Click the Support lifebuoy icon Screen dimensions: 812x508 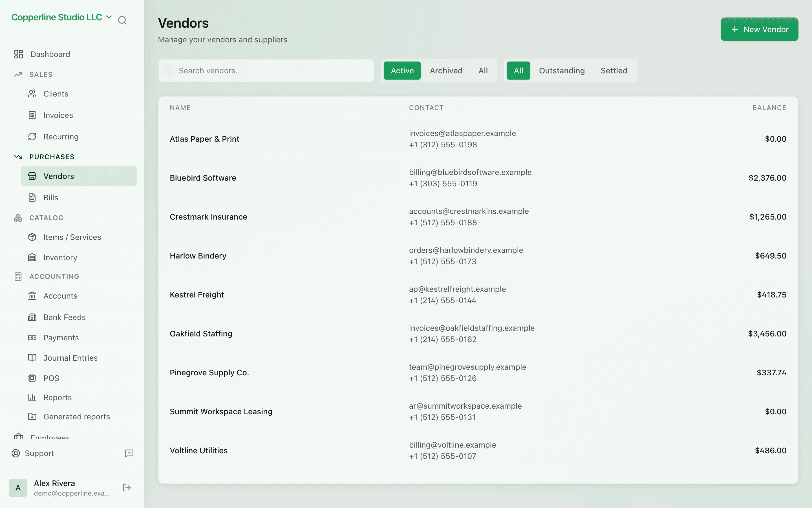tap(16, 453)
